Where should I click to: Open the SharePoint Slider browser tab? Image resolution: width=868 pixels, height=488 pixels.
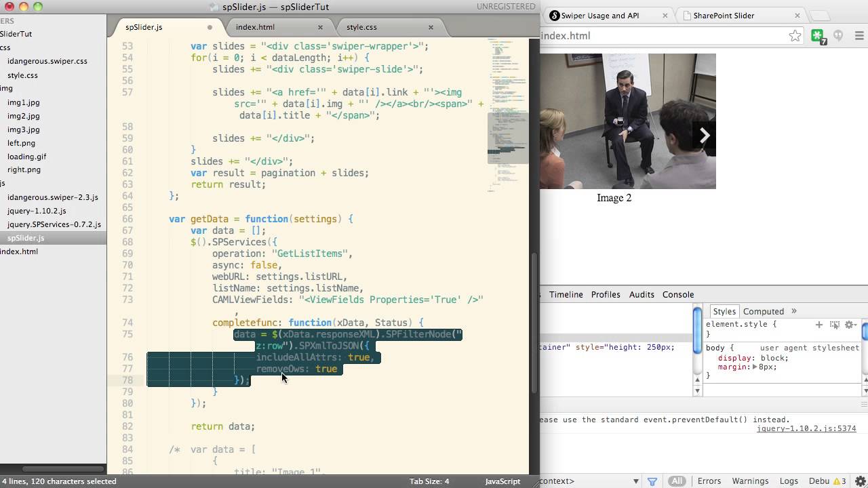(x=740, y=16)
